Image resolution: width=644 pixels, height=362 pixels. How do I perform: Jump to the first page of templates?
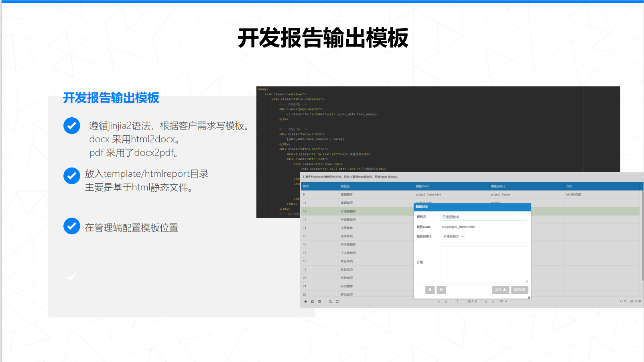[x=438, y=301]
